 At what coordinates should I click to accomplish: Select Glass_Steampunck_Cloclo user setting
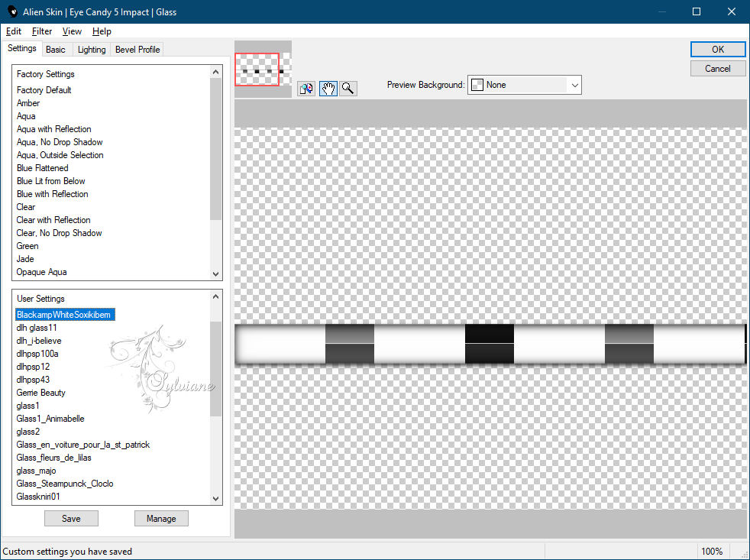coord(65,484)
